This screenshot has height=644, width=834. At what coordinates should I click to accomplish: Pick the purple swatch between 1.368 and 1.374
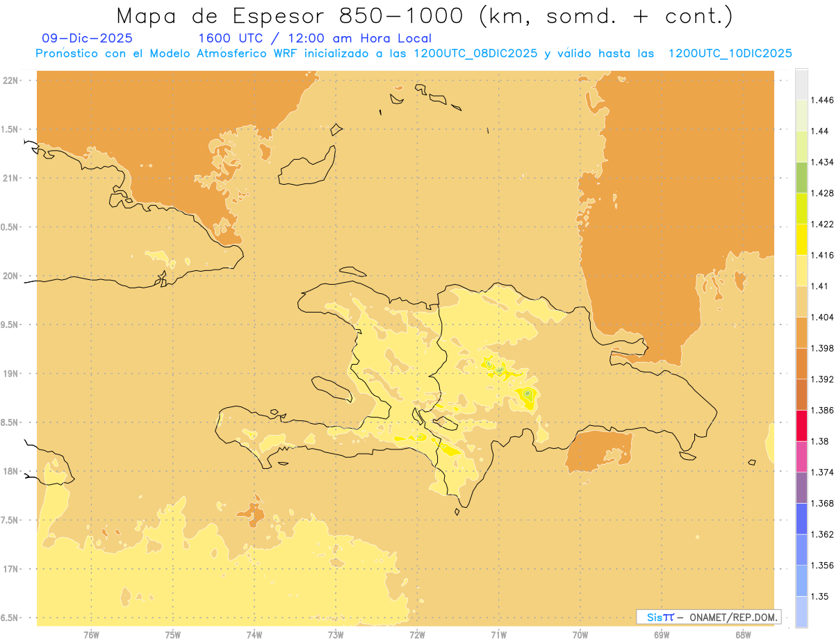[801, 488]
